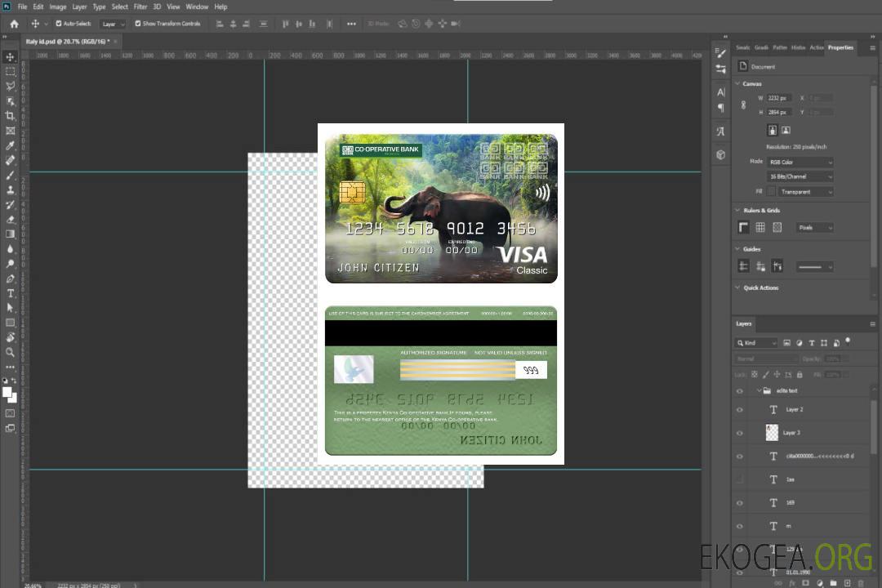Open the Transparent fill dropdown
The width and height of the screenshot is (882, 588).
pyautogui.click(x=805, y=192)
